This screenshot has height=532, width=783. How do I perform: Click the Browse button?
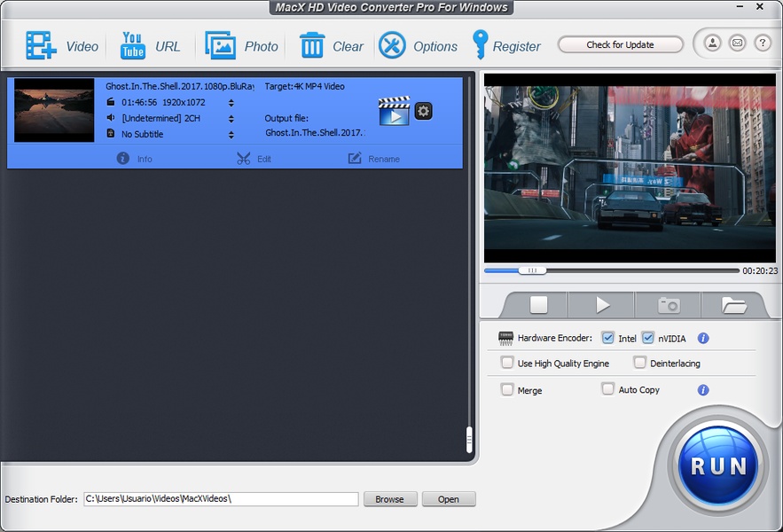tap(389, 499)
